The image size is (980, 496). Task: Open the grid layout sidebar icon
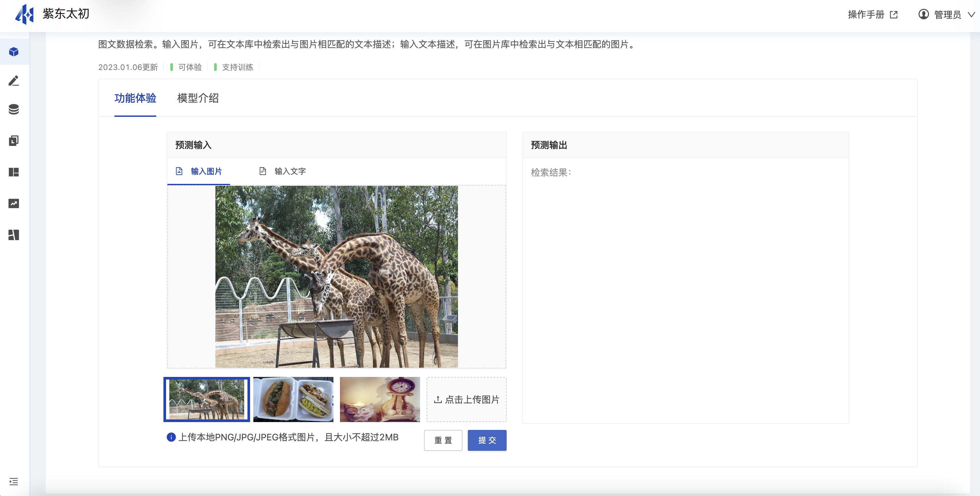[x=14, y=172]
